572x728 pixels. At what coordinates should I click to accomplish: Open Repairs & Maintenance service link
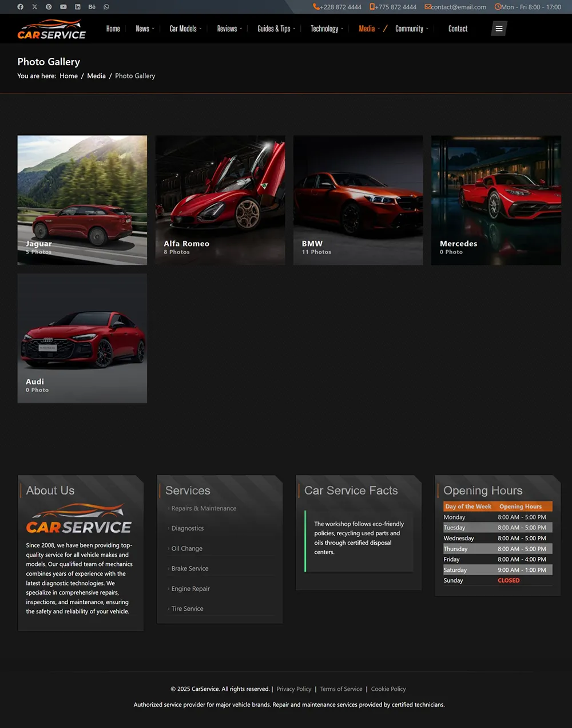[204, 508]
